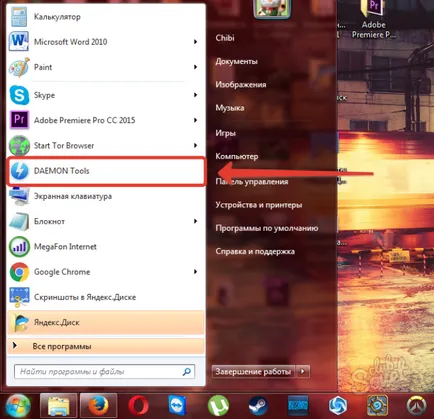Launch Microsoft Word 2010 icon

(19, 42)
